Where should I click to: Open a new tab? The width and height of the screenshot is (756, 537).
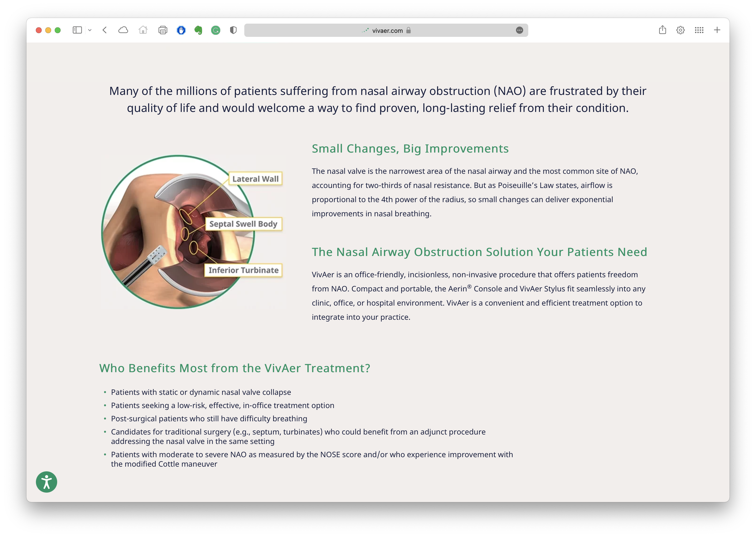click(x=717, y=30)
